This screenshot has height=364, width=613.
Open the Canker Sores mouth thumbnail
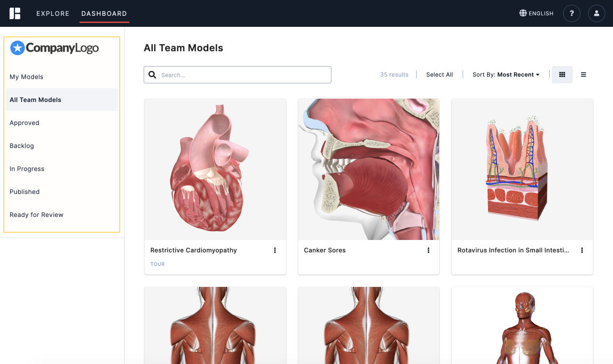[369, 169]
